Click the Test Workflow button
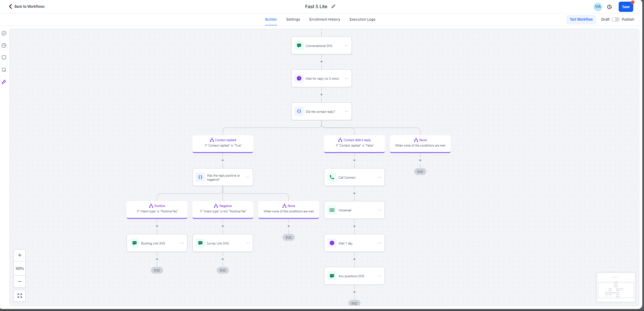This screenshot has width=644, height=311. point(581,20)
